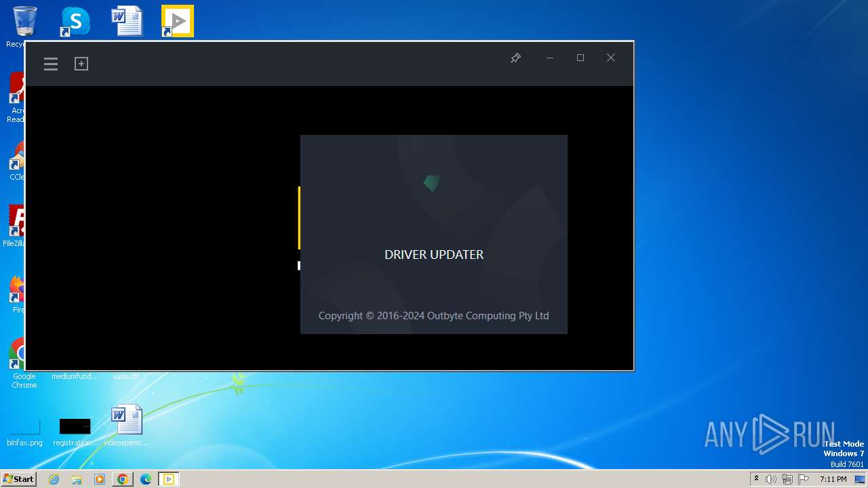Select the binfax.png desktop file
This screenshot has width=868, height=488.
(x=24, y=432)
